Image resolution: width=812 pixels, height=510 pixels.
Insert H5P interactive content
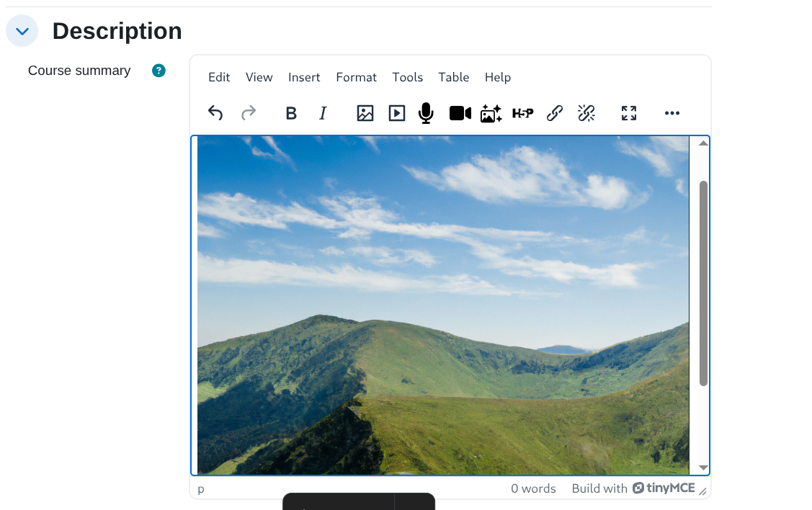[522, 113]
